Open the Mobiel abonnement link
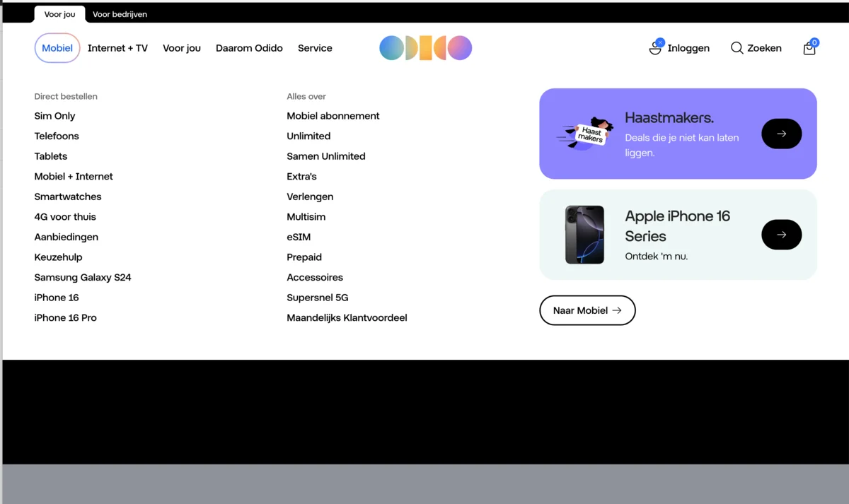849x504 pixels. click(x=333, y=116)
